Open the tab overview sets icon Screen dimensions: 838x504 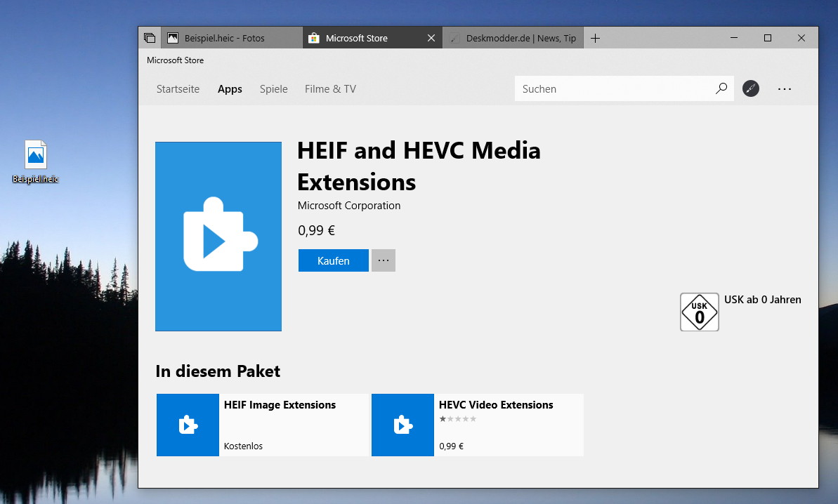[x=150, y=38]
